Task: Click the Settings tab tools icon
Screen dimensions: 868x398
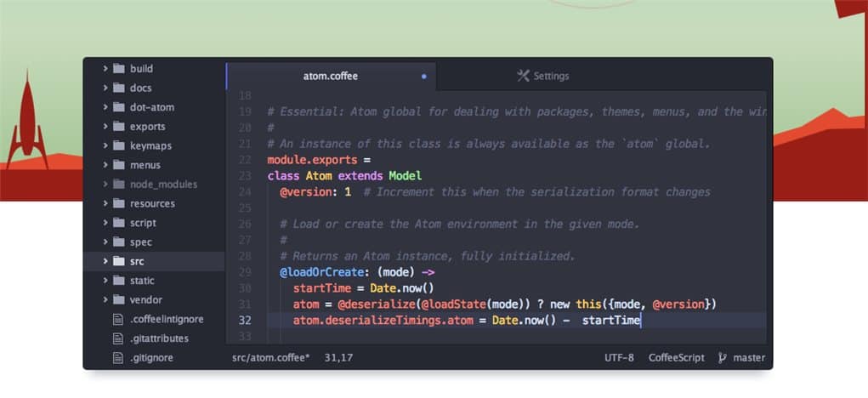Action: pyautogui.click(x=523, y=76)
